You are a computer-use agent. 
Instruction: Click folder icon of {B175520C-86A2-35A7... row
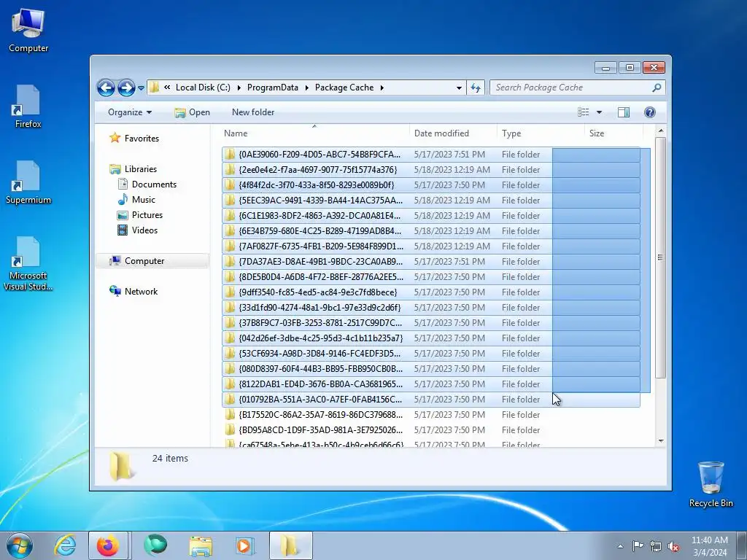pyautogui.click(x=230, y=414)
